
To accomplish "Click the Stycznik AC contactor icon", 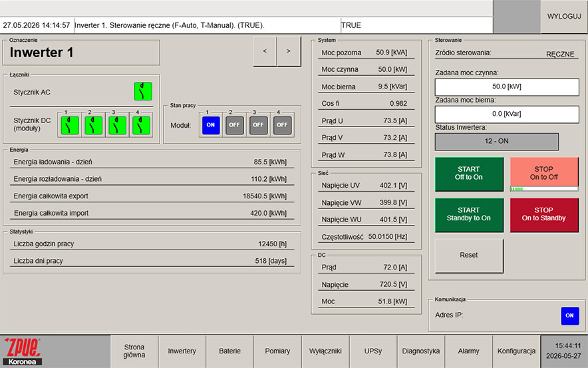I will click(143, 92).
